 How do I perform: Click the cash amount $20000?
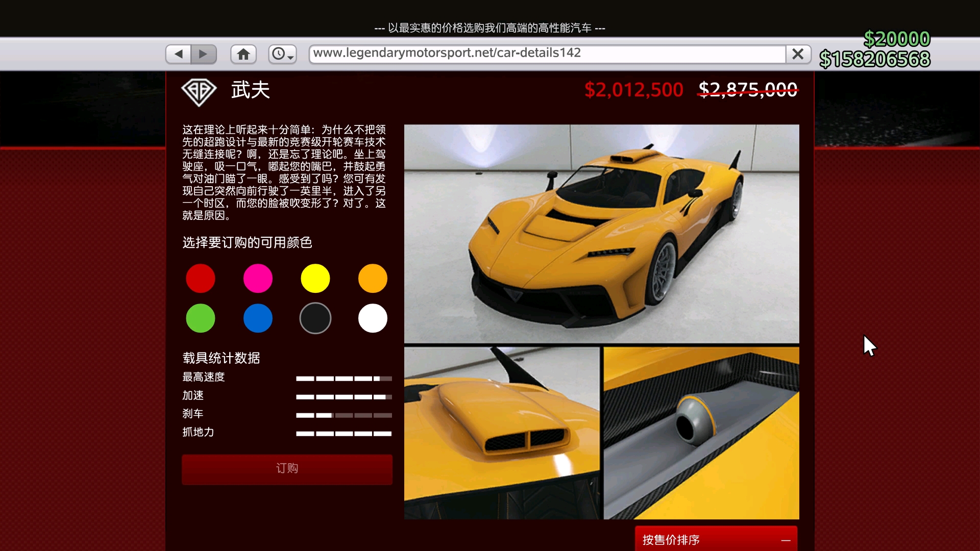[897, 39]
